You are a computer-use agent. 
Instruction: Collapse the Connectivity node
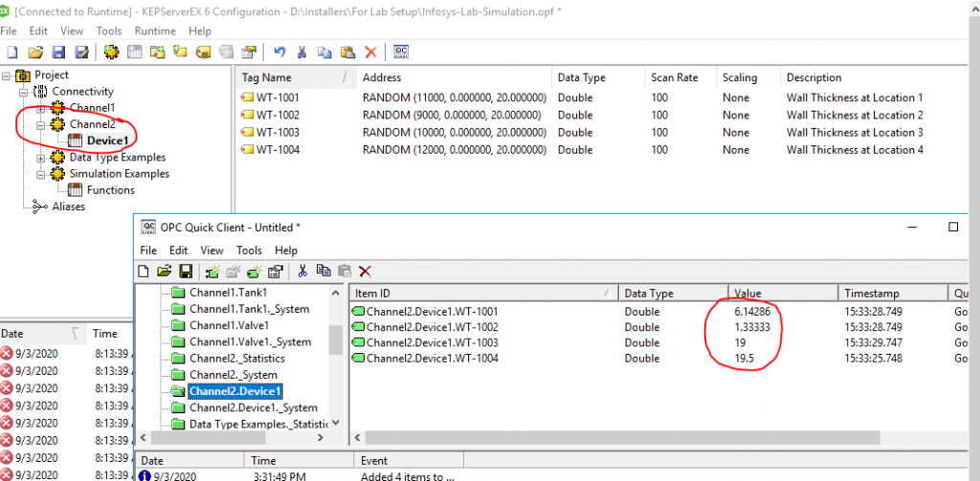point(24,92)
